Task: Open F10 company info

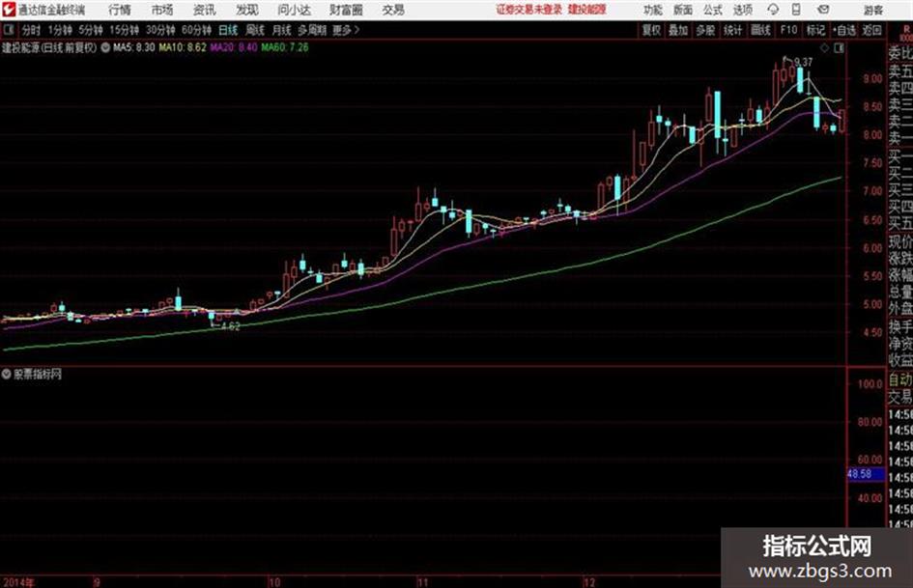Action: (x=789, y=30)
